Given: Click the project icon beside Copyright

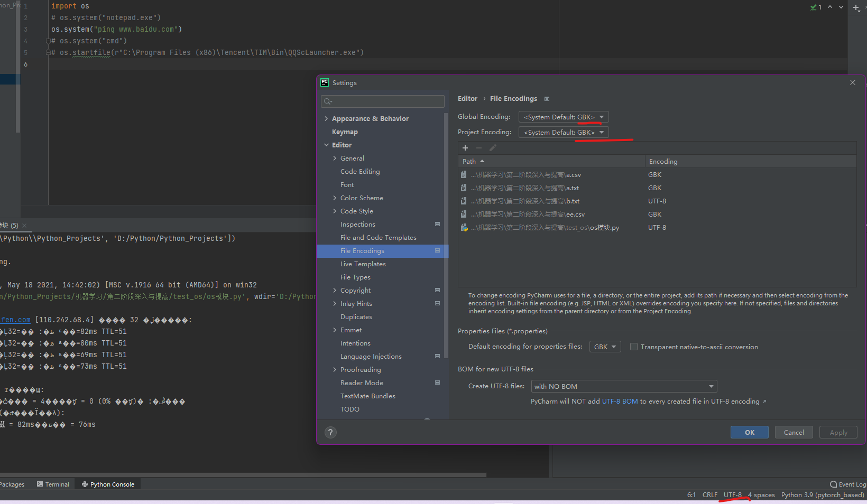Looking at the screenshot, I should pyautogui.click(x=437, y=290).
